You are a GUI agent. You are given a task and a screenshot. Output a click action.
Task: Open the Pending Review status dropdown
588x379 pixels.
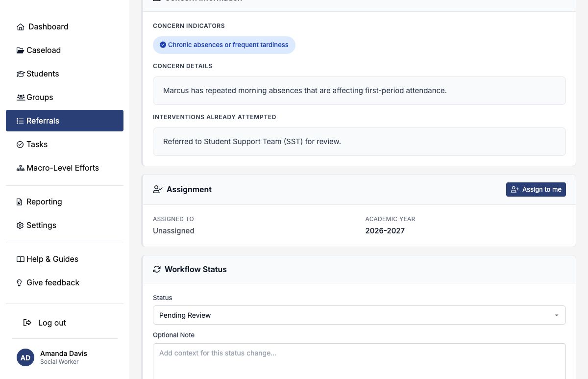(359, 315)
